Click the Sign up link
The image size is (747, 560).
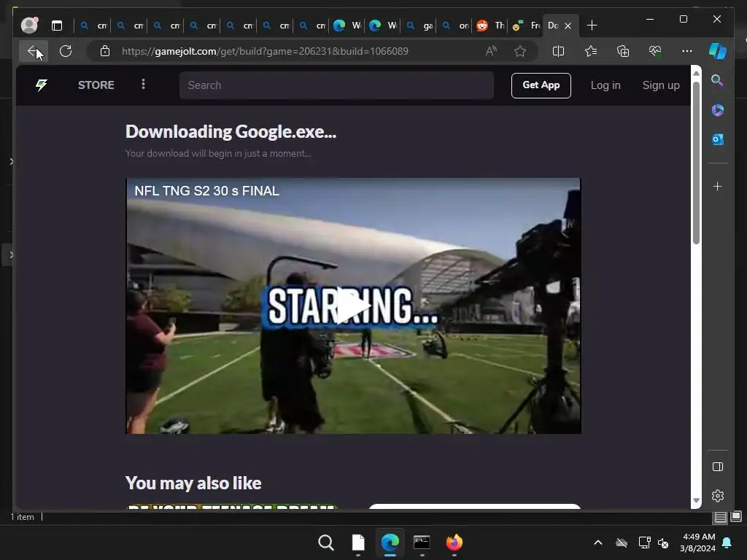pos(661,85)
